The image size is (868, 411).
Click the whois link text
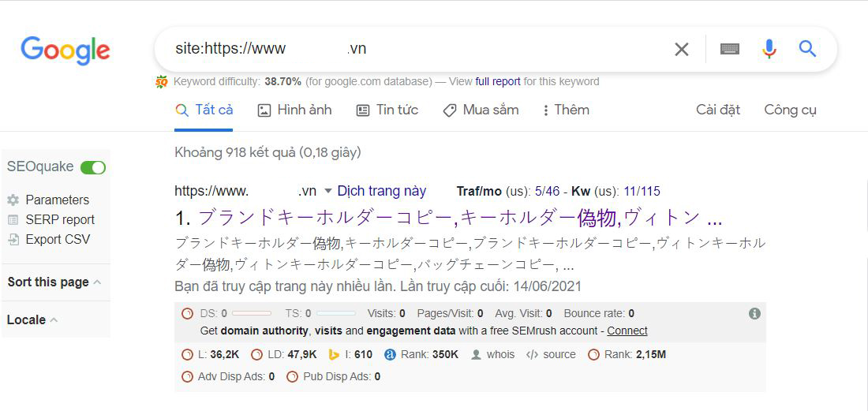500,354
